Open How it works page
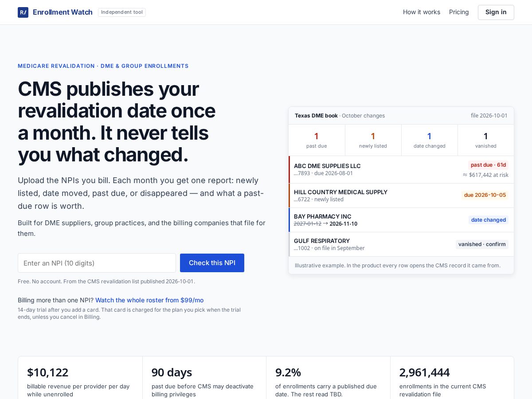Screen dimensions: 532x399 tap(422, 12)
